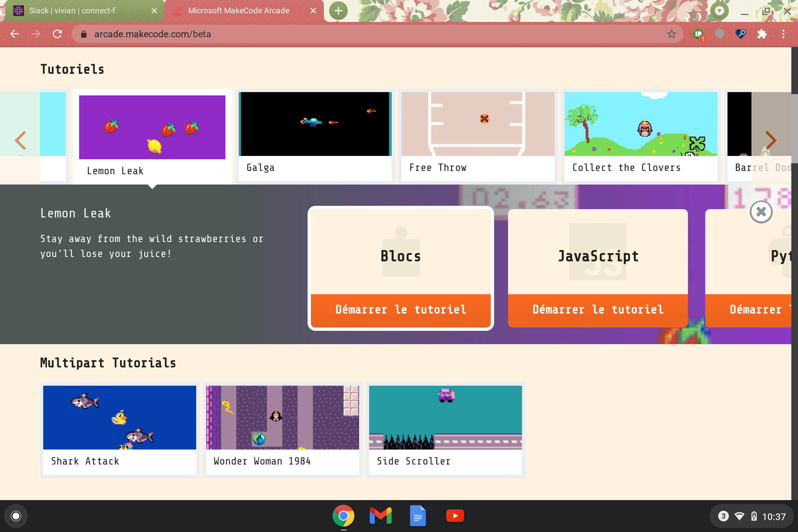This screenshot has height=532, width=798.
Task: Click the green extension icon with red badge
Action: (x=699, y=35)
